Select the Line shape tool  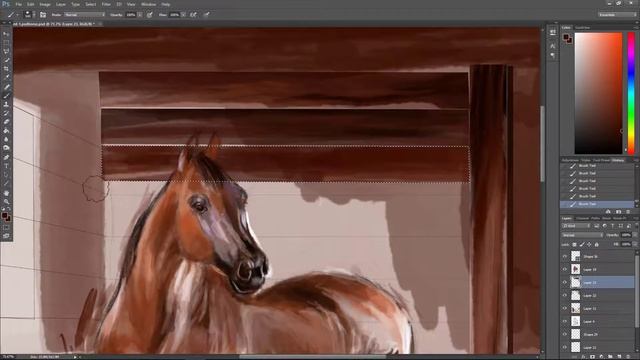point(6,183)
